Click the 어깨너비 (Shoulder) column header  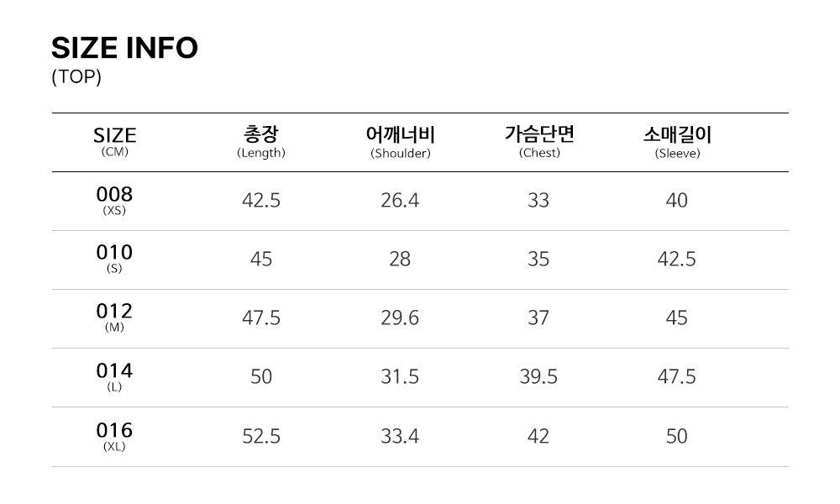(x=400, y=140)
